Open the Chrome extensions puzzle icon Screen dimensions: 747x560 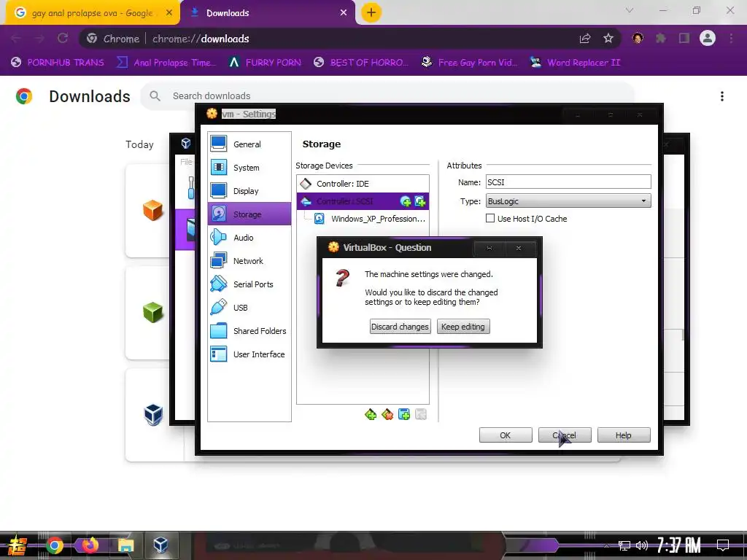[x=661, y=39]
